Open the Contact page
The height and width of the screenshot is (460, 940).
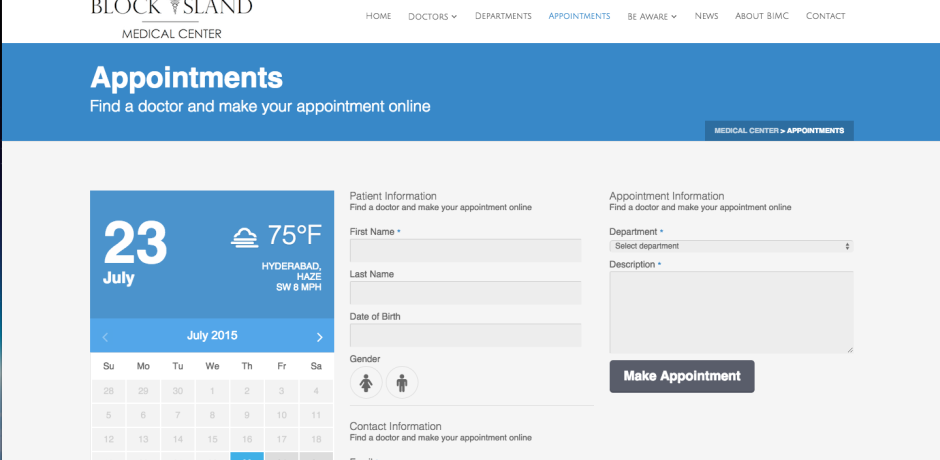825,16
